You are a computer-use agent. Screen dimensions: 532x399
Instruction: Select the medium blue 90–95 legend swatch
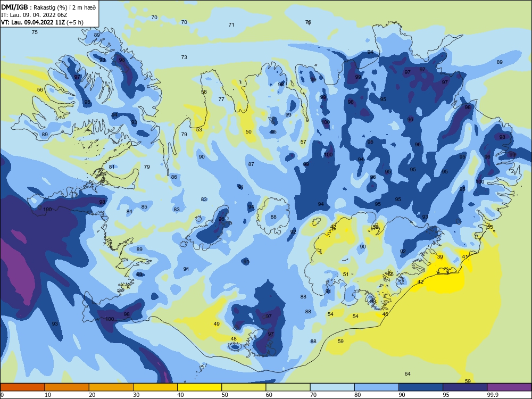pos(421,387)
